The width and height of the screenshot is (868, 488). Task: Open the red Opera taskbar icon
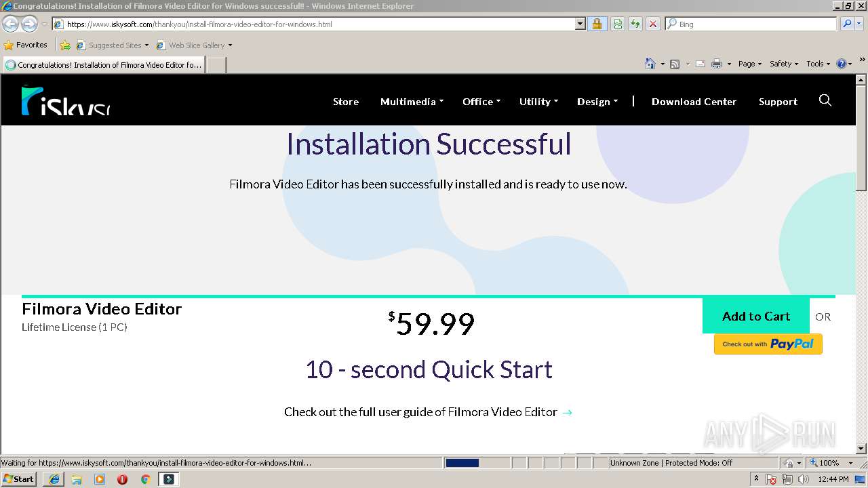point(122,479)
